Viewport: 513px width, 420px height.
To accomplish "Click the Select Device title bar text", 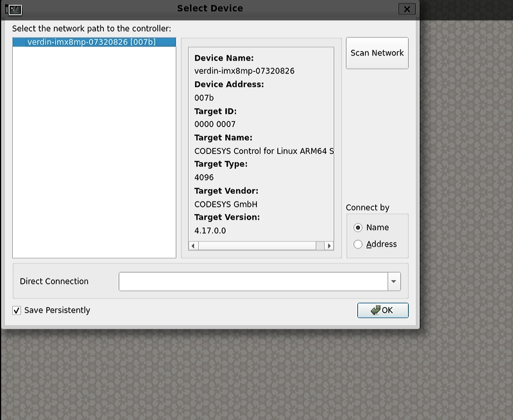I will tap(210, 9).
